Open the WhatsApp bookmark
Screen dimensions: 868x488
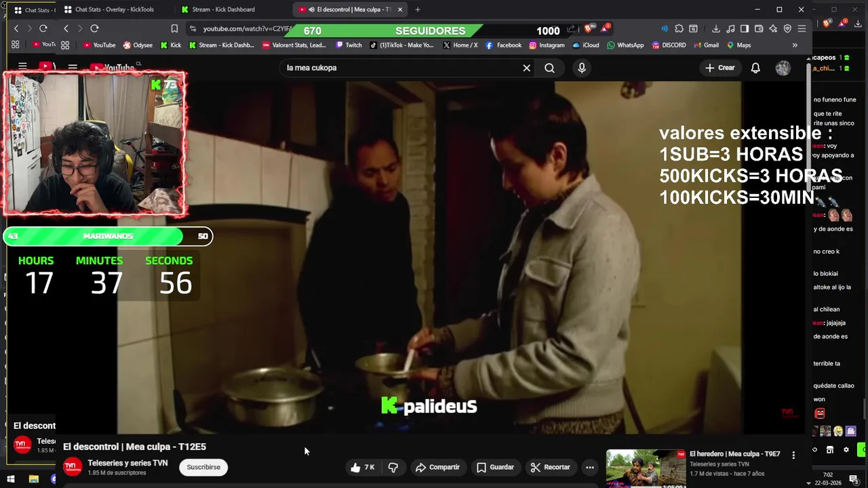coord(625,45)
